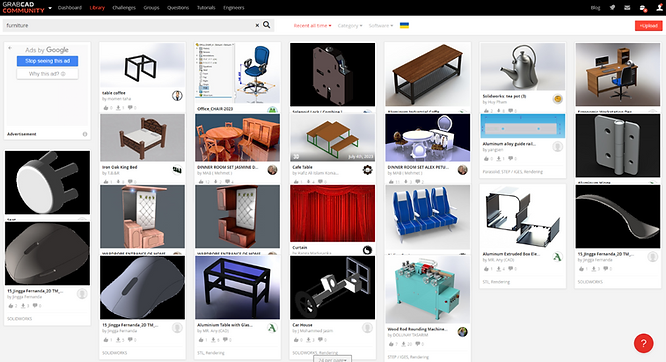The width and height of the screenshot is (666, 362).
Task: Open the Wood Rod Rounding Machine thumbnail
Action: pyautogui.click(x=428, y=290)
